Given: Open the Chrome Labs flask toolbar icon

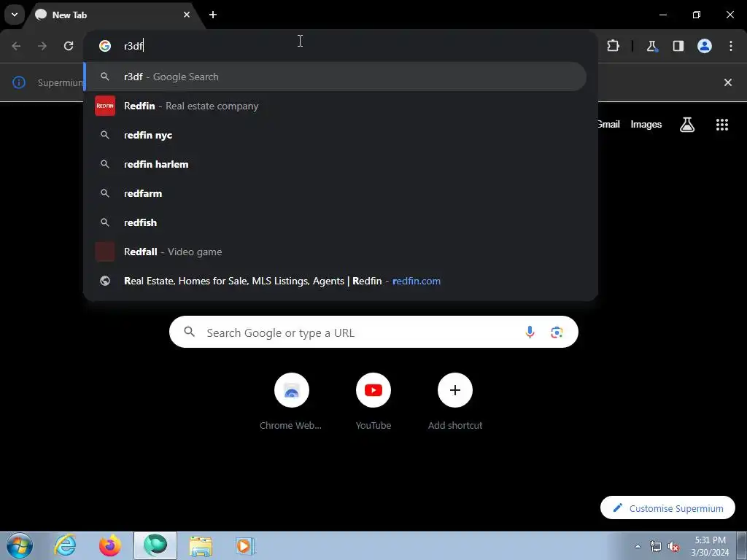Looking at the screenshot, I should [x=651, y=46].
